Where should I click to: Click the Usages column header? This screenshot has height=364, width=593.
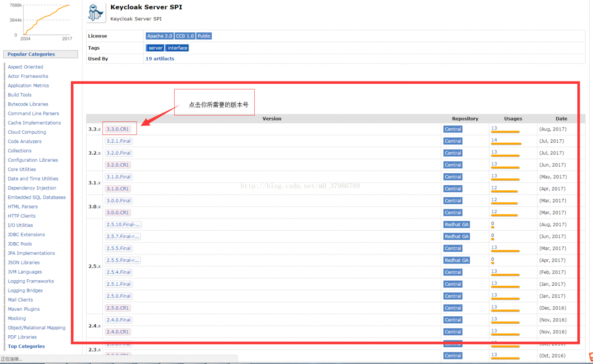point(513,119)
